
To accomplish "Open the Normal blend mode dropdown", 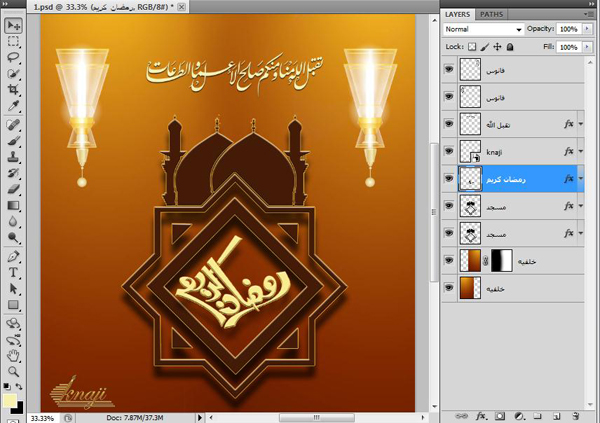I will pyautogui.click(x=482, y=30).
